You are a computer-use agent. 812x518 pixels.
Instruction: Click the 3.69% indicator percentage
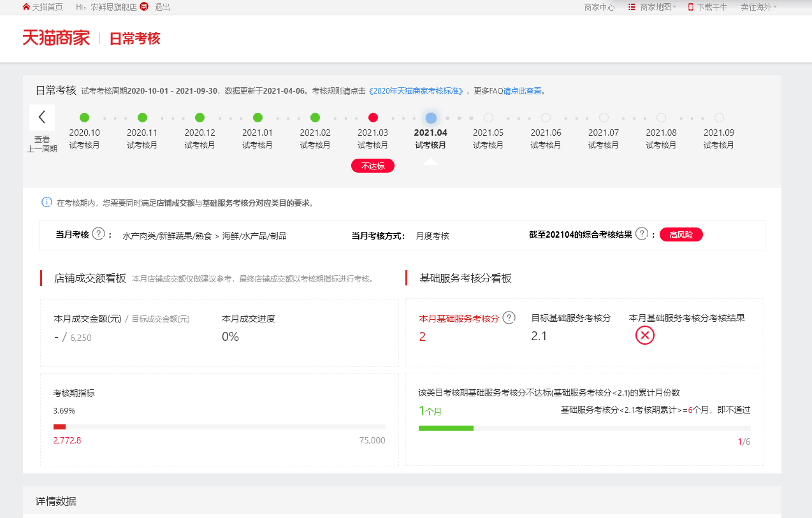64,410
